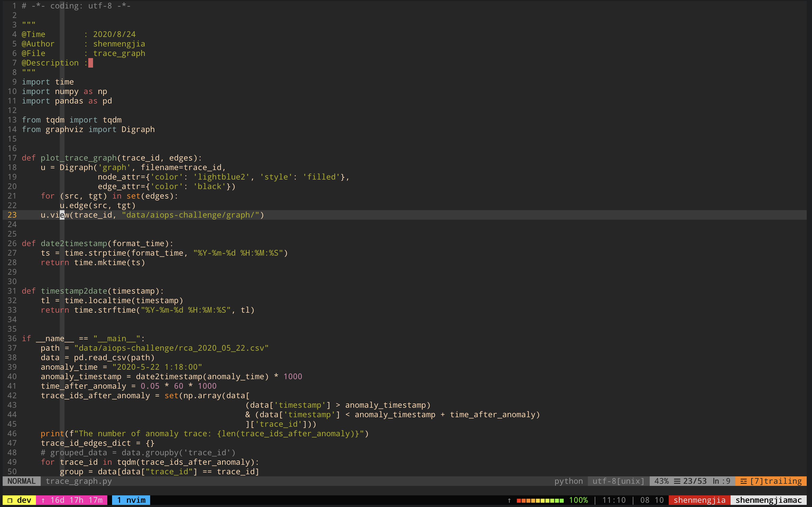The height and width of the screenshot is (507, 812).
Task: Click the red cursor block on Description line
Action: [91, 63]
